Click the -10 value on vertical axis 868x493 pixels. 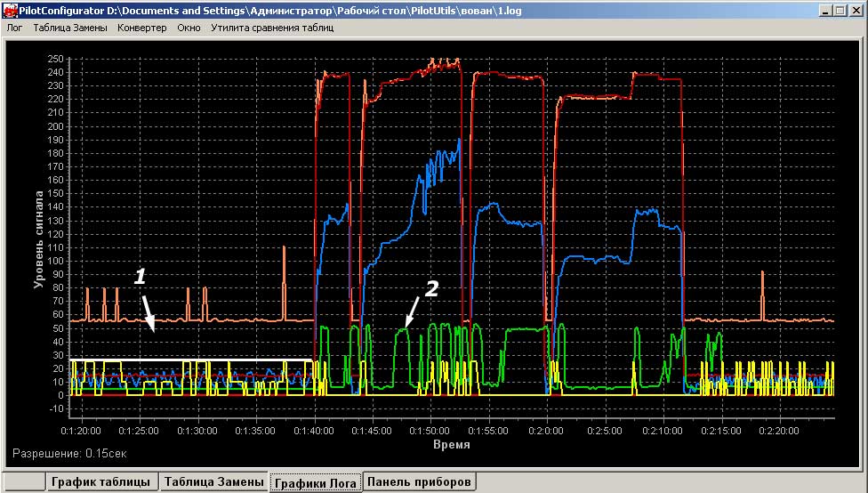[56, 408]
